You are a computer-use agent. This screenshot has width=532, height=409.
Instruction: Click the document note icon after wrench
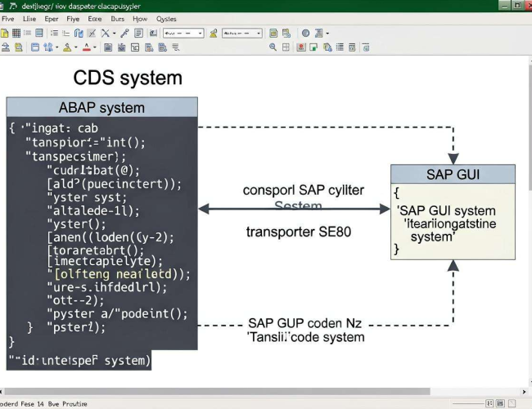point(138,33)
